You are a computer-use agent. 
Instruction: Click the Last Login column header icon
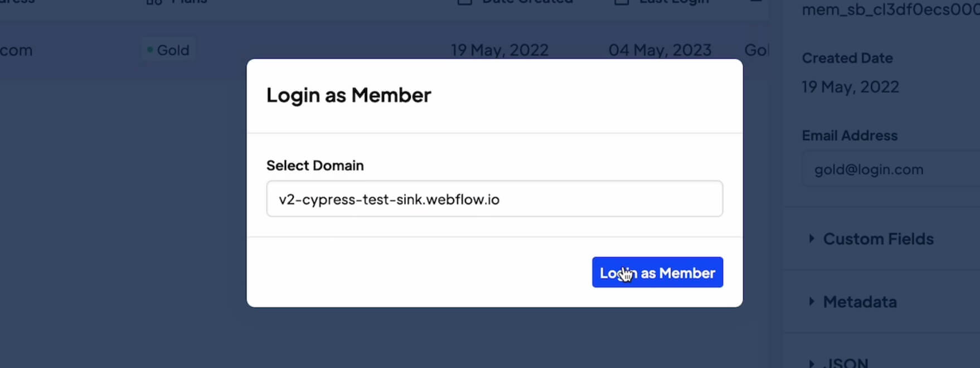pos(621,2)
